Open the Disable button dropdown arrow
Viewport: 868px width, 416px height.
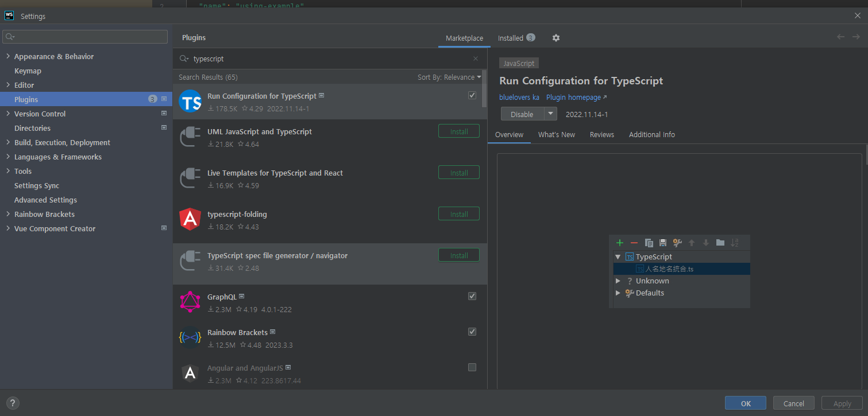551,114
